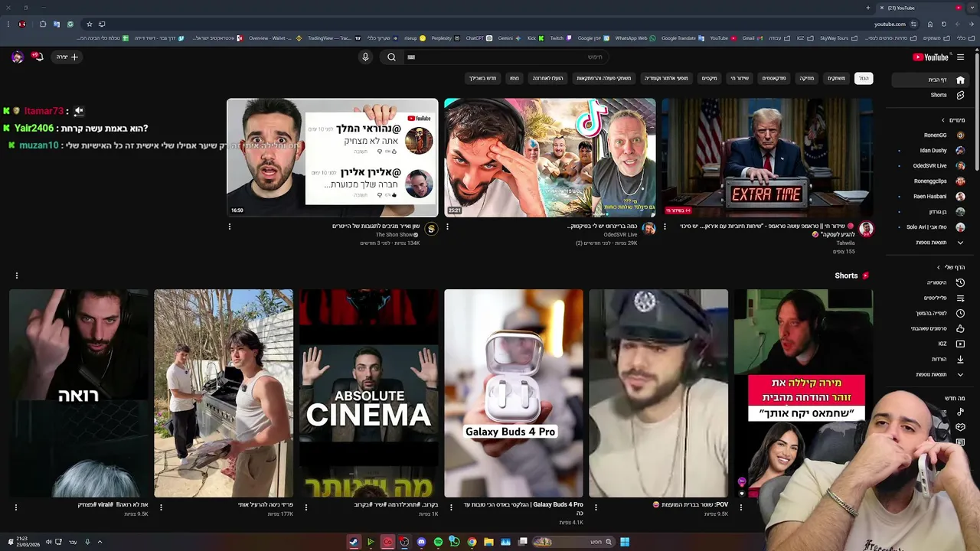Screen dimensions: 980x551
Task: Open OdedSVR Live subscription channel
Action: [929, 166]
